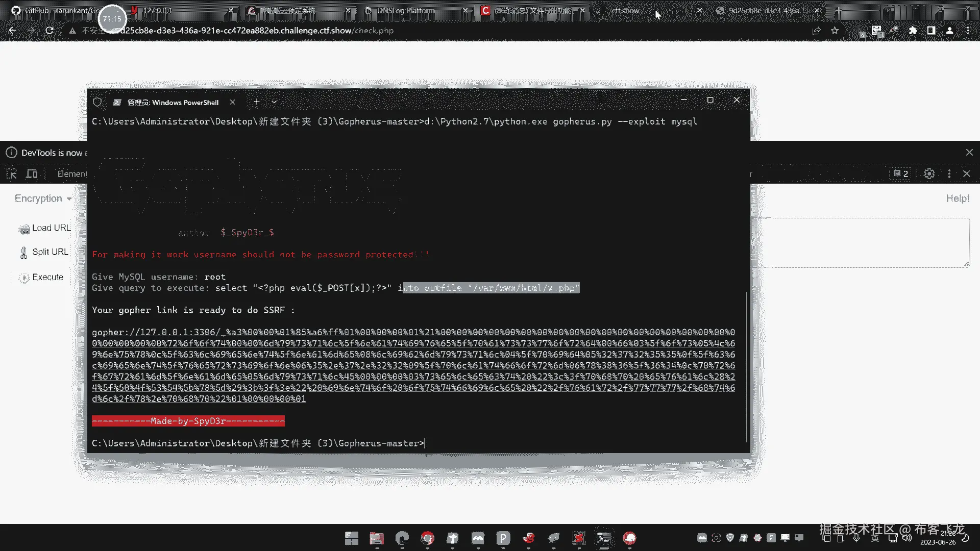Open the DevTools issues counter badge
980x551 pixels.
[901, 174]
